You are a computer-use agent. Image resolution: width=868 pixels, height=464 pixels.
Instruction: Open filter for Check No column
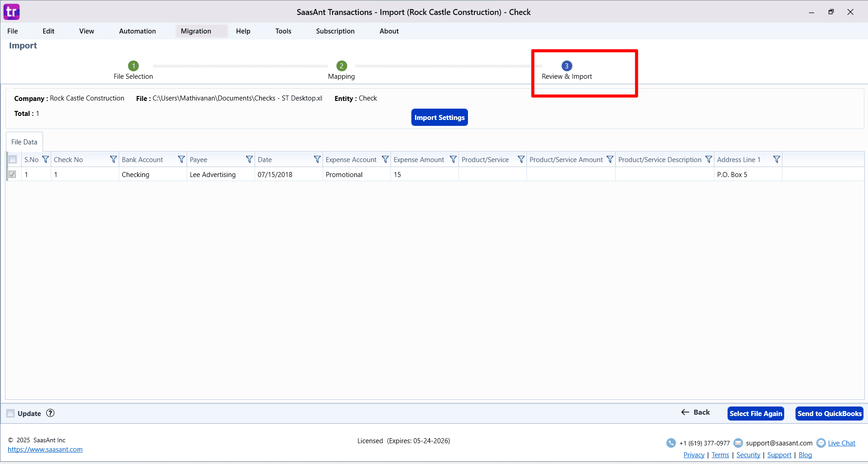pos(113,159)
